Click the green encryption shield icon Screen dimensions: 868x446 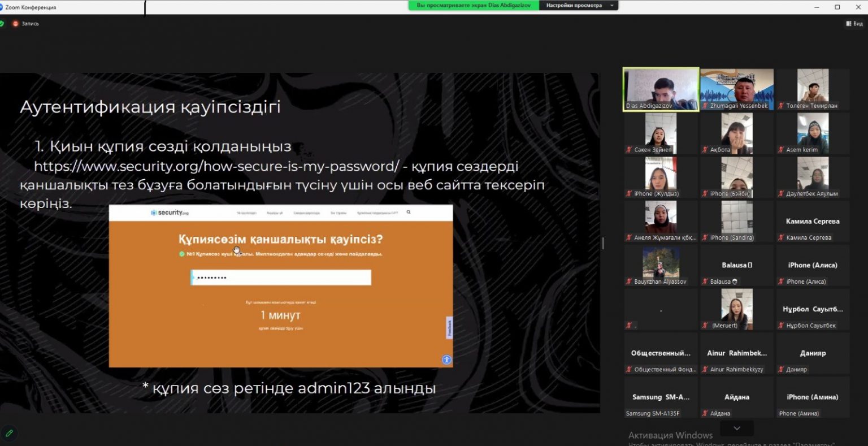click(x=2, y=24)
